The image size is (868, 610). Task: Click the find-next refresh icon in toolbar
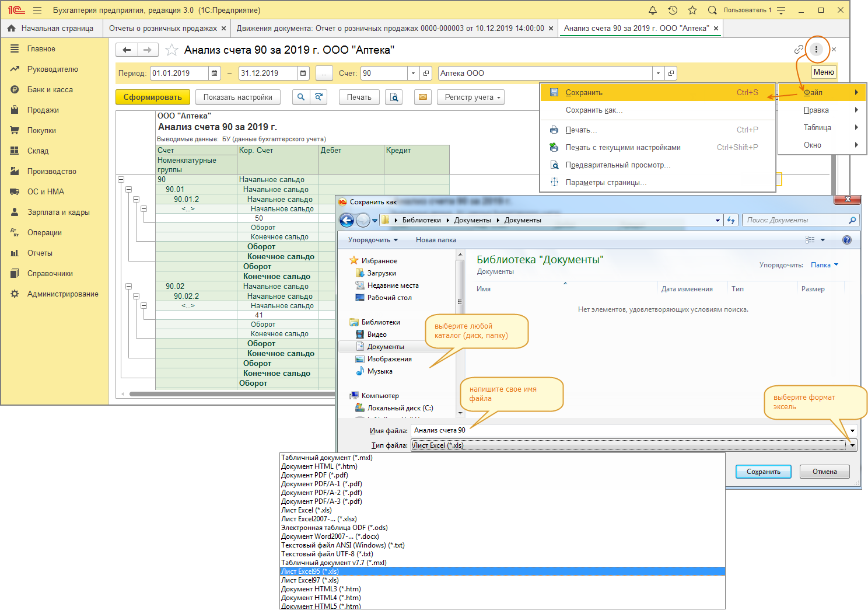point(318,97)
